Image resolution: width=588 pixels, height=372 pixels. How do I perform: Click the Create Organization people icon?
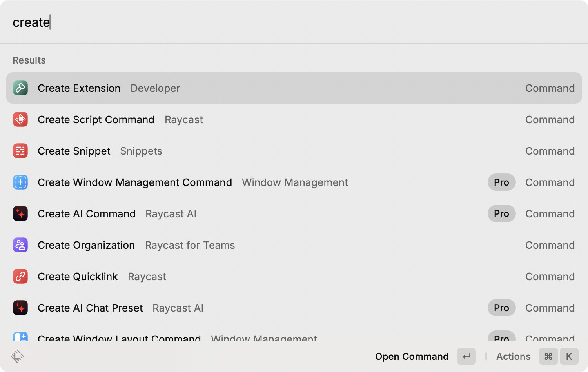(x=20, y=245)
